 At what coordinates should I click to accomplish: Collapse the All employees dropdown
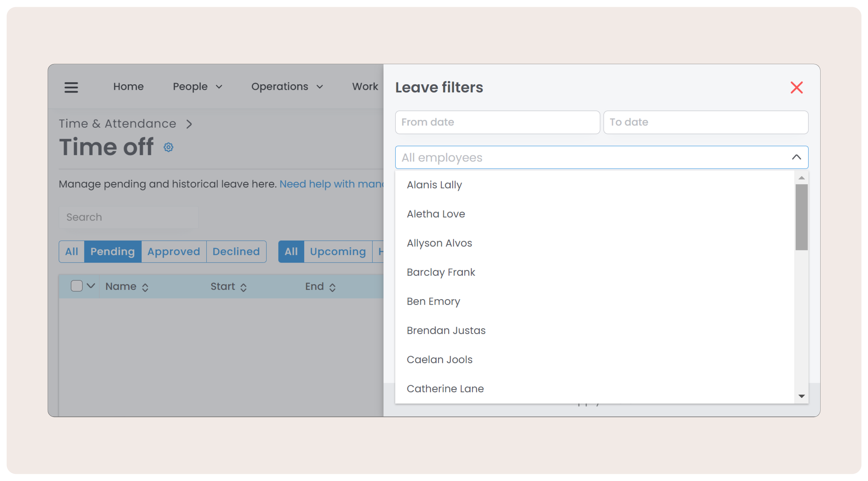coord(796,157)
